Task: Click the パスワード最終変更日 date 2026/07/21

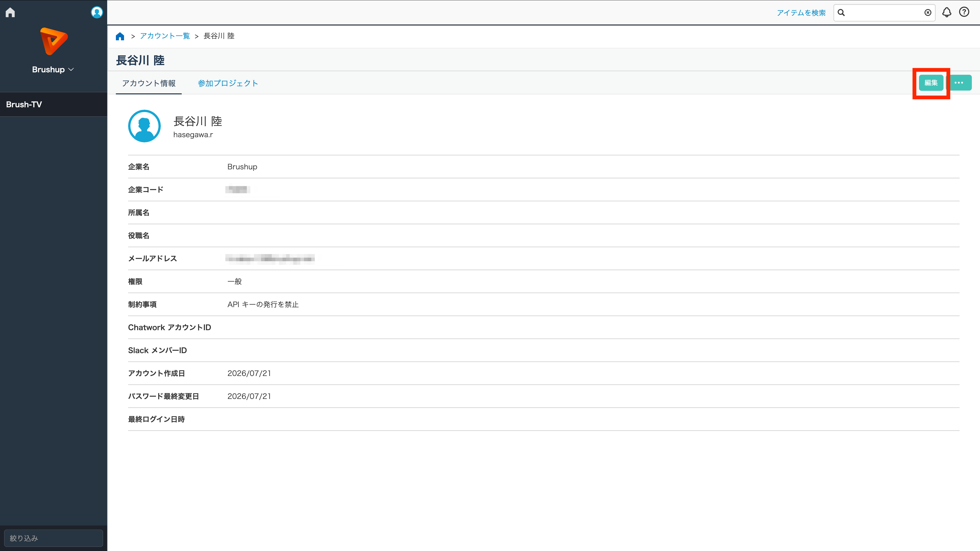Action: click(x=249, y=396)
